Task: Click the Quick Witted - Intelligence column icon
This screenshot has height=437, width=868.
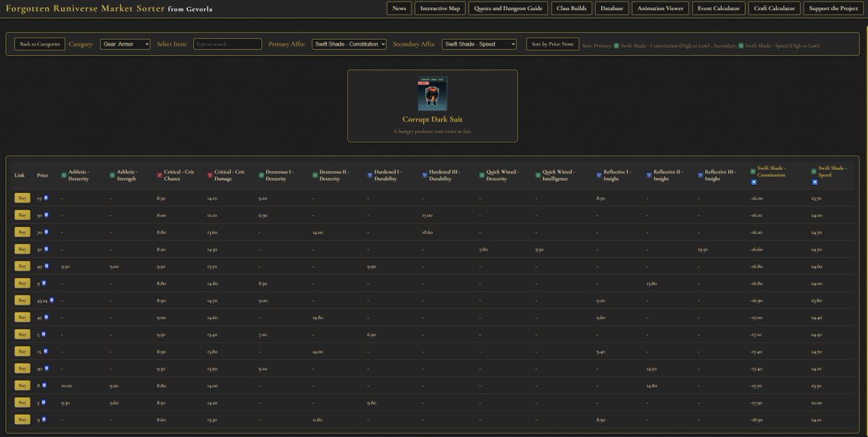Action: (538, 175)
